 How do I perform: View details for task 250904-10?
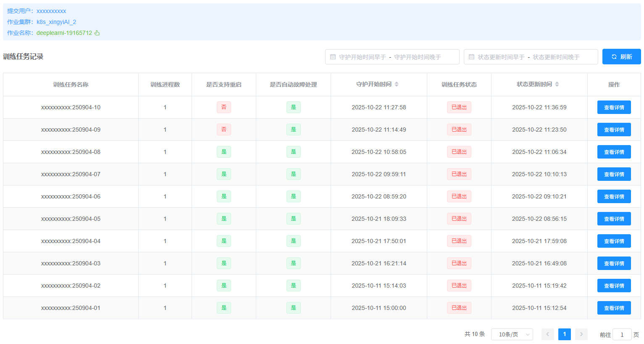point(614,107)
